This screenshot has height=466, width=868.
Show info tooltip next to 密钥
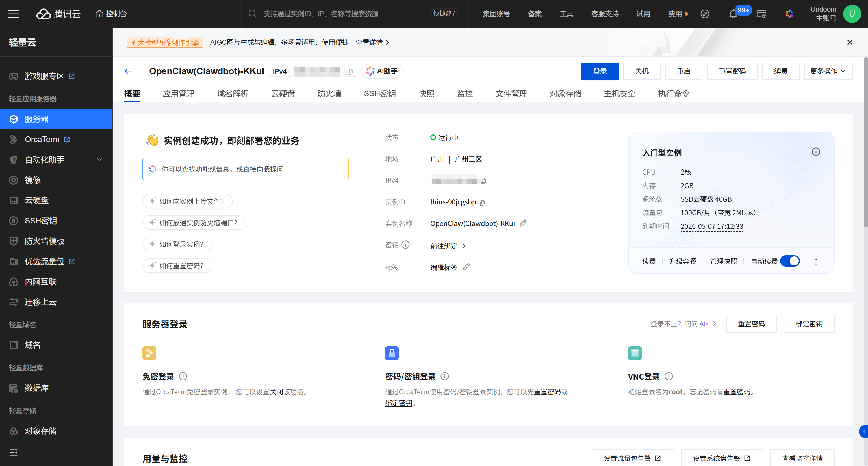tap(406, 245)
